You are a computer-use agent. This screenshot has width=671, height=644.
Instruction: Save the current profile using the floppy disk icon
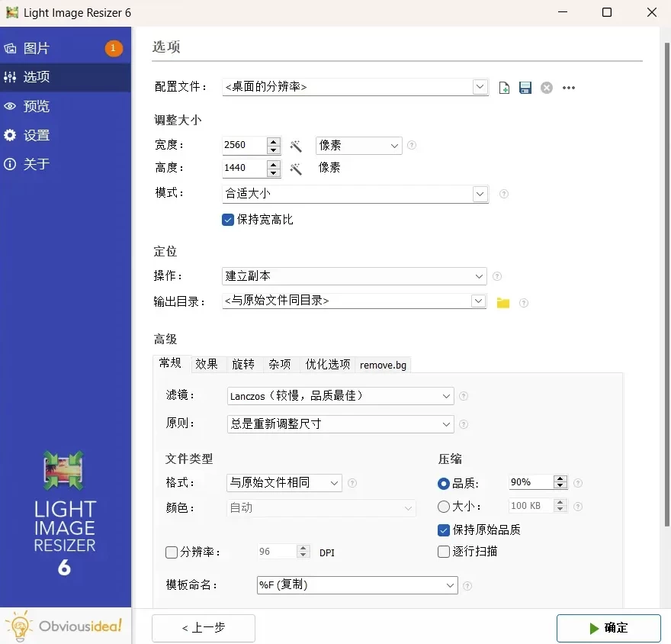pyautogui.click(x=525, y=87)
